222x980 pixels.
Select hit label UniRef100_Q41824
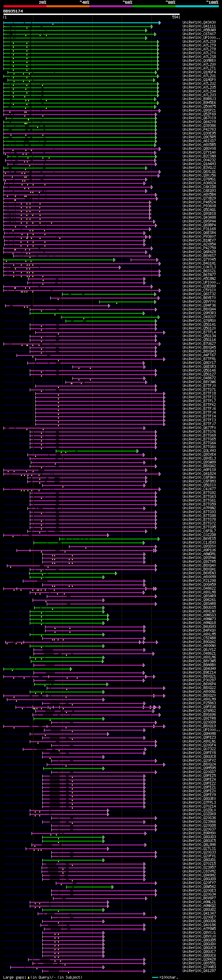[199, 473]
